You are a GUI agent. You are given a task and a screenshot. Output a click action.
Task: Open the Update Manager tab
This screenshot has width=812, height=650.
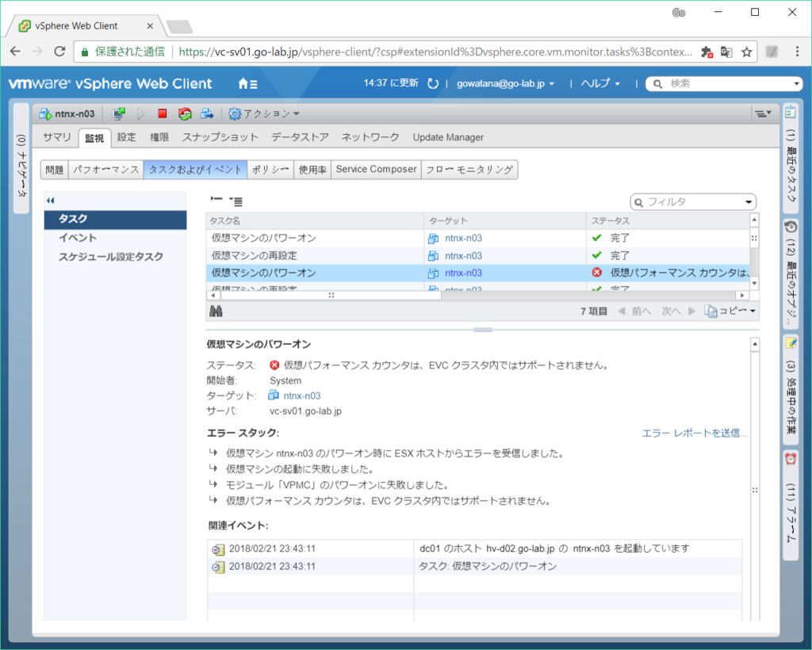[x=449, y=137]
